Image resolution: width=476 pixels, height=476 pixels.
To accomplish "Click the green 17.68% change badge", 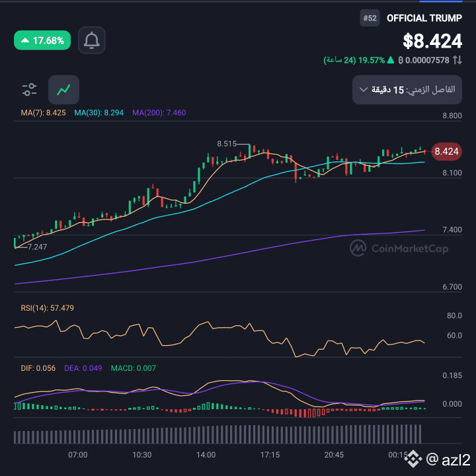I will [42, 40].
